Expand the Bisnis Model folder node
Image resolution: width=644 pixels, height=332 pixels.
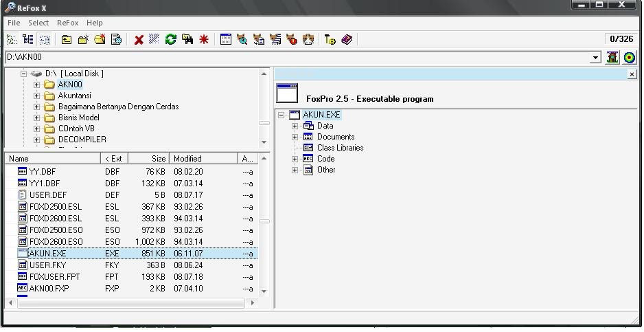point(36,118)
